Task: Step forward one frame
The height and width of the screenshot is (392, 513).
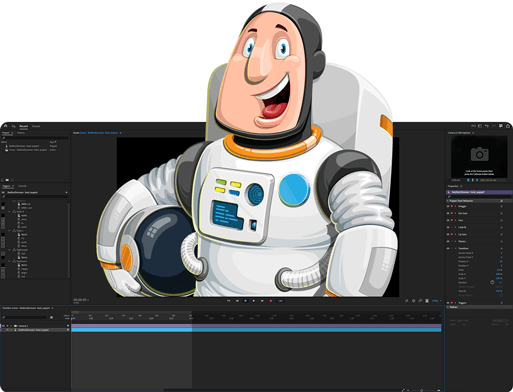Action: (262, 301)
